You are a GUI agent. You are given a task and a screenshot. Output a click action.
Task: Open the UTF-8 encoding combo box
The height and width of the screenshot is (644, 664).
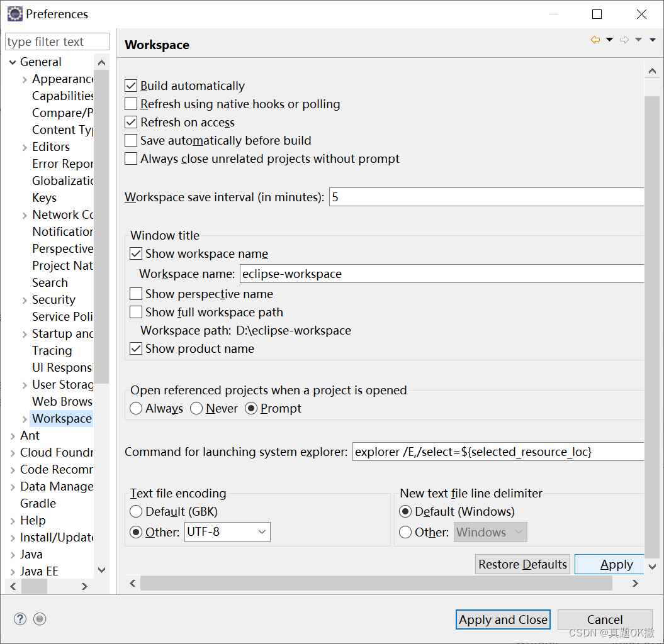[x=227, y=532]
